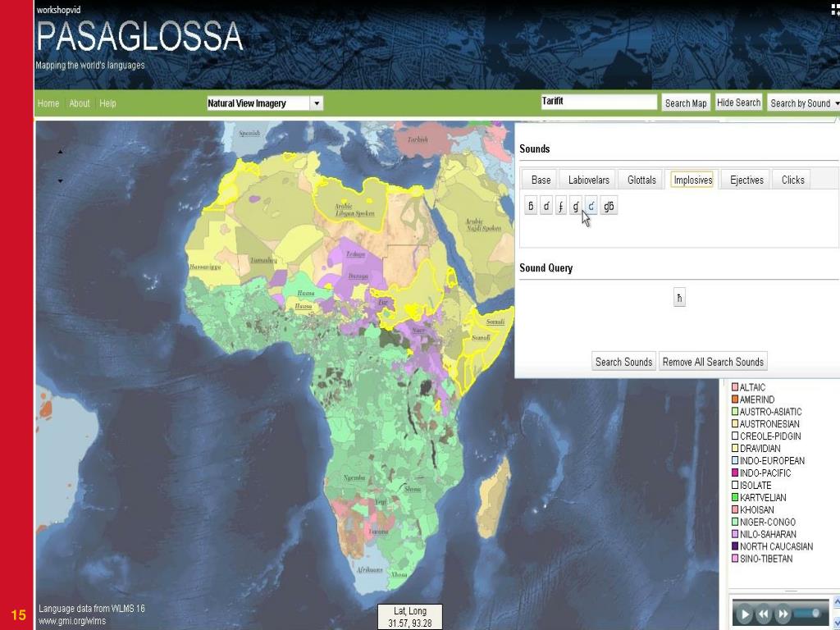
Task: Click the KHOISAN legend color box
Action: [735, 509]
